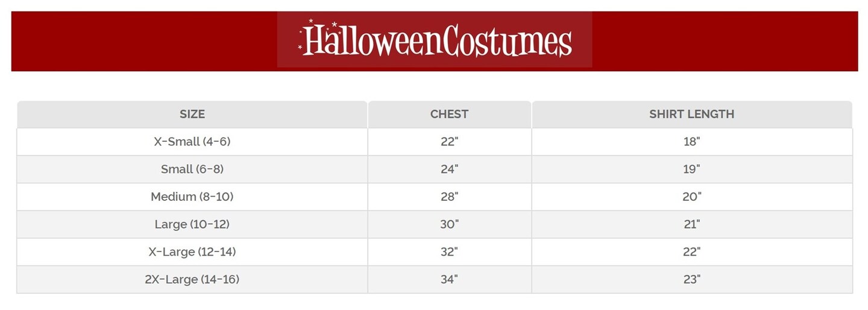868x310 pixels.
Task: Select the 28" chest measurement cell
Action: (449, 197)
